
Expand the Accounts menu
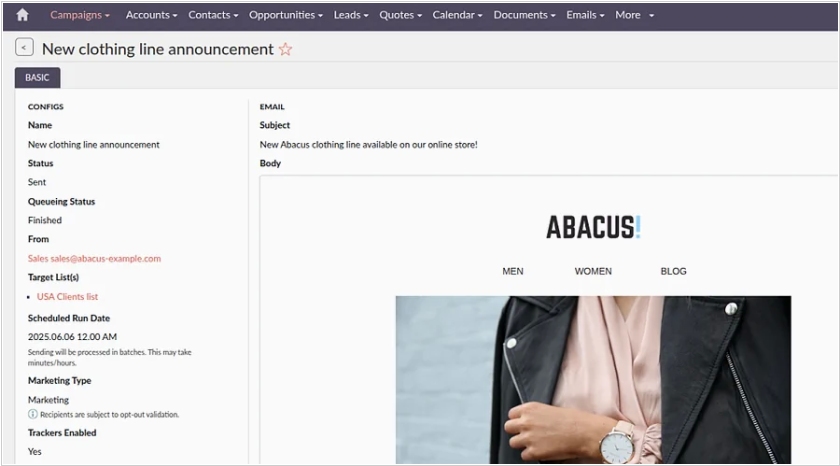pos(151,15)
